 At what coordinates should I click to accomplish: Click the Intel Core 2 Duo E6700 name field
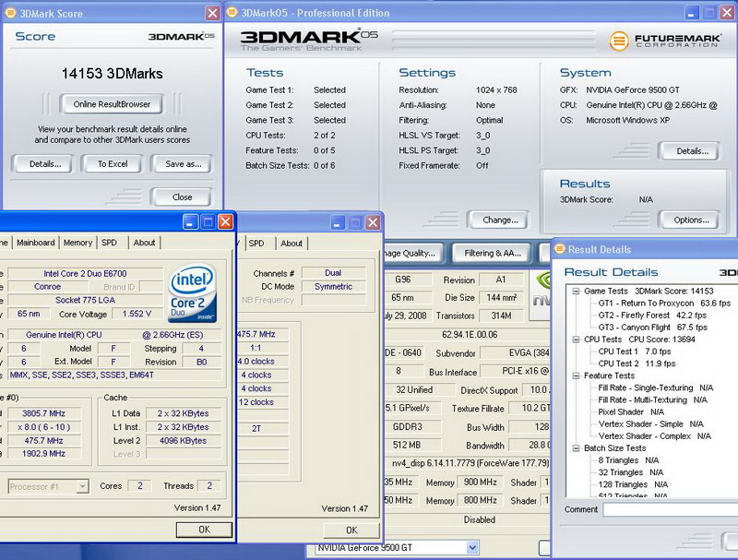pyautogui.click(x=85, y=273)
